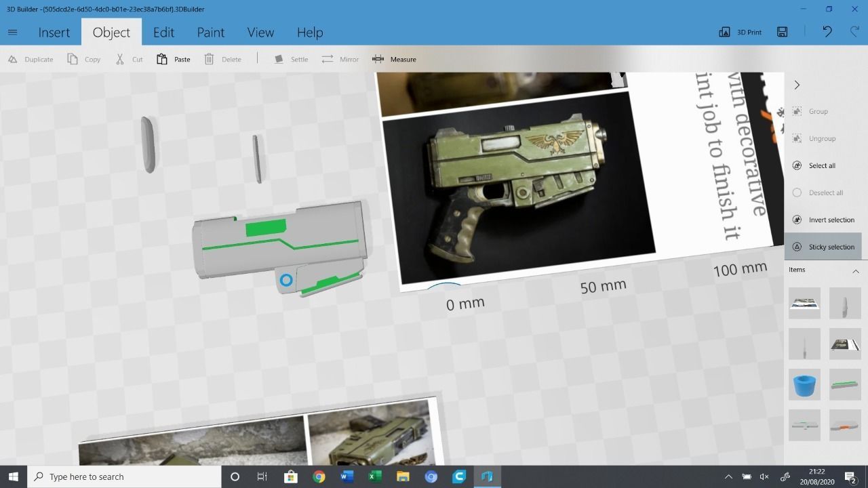Toggle Sticky selection mode
The height and width of the screenshot is (488, 868).
[x=823, y=247]
